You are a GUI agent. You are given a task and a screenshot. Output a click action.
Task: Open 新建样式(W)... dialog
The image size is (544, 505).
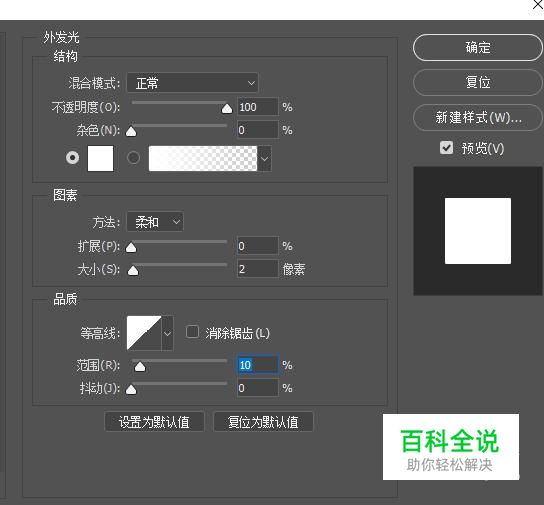(x=478, y=118)
